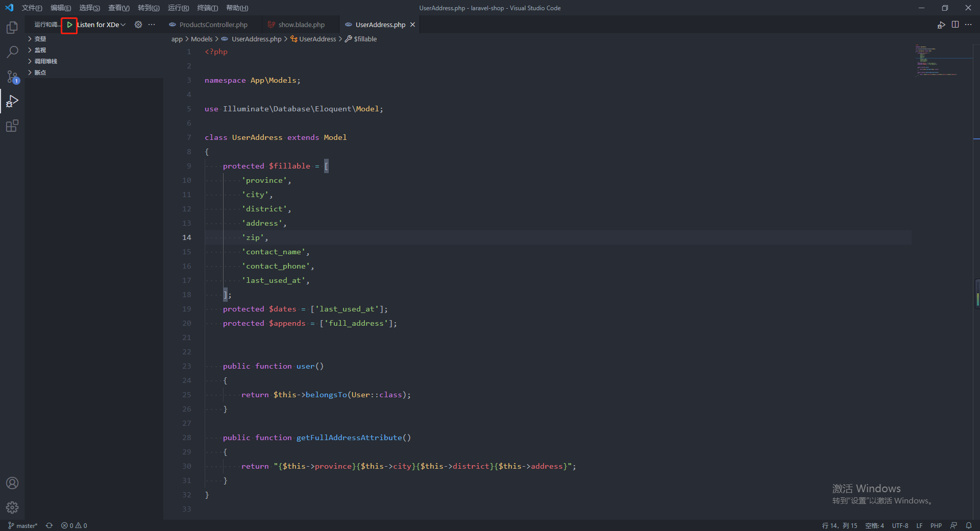Expand the 变量 (Variables) section
The height and width of the screenshot is (531, 980).
[x=40, y=39]
